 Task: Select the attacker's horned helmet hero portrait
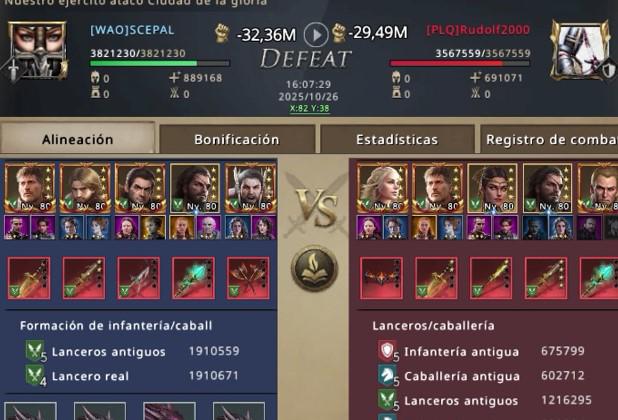click(x=250, y=188)
